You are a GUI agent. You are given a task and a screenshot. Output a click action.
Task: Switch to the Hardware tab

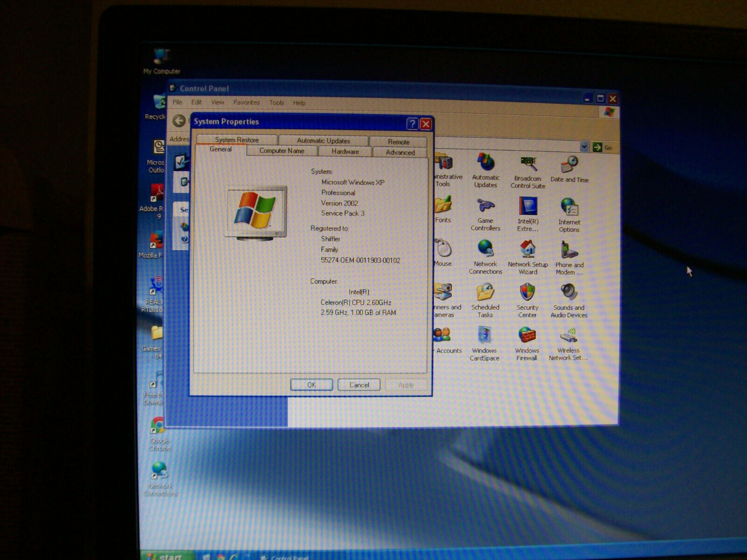pyautogui.click(x=345, y=151)
